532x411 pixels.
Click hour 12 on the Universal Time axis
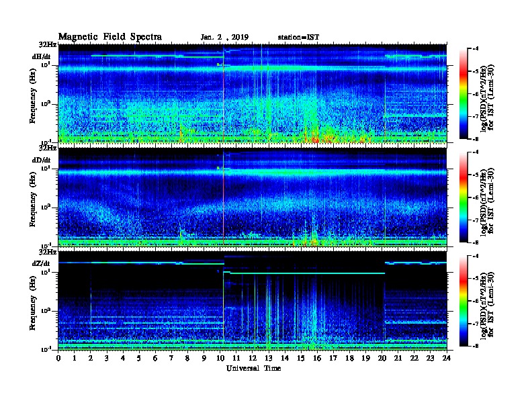[x=253, y=358]
